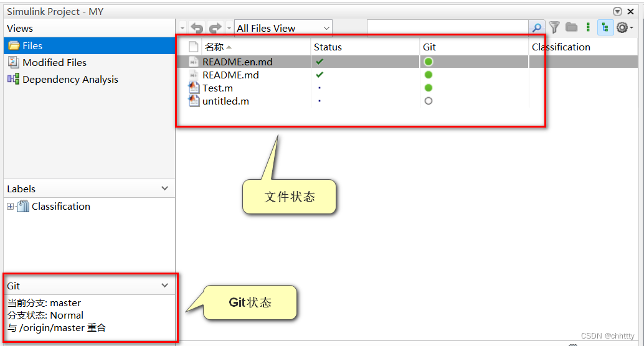Click the Classification label icon

point(23,206)
